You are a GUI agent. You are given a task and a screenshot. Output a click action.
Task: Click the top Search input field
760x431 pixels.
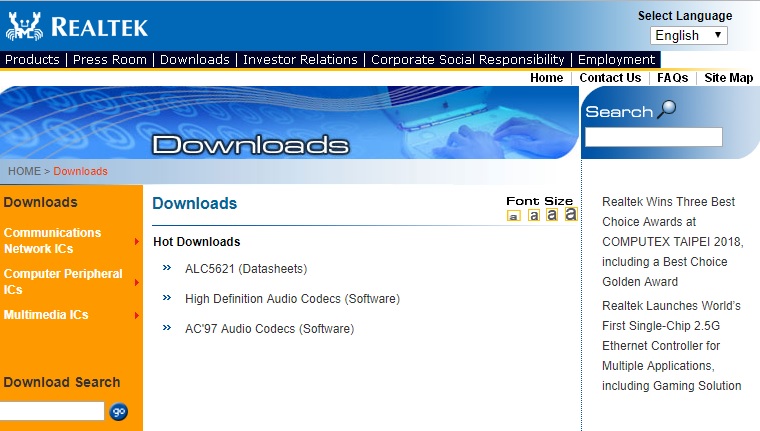[653, 138]
